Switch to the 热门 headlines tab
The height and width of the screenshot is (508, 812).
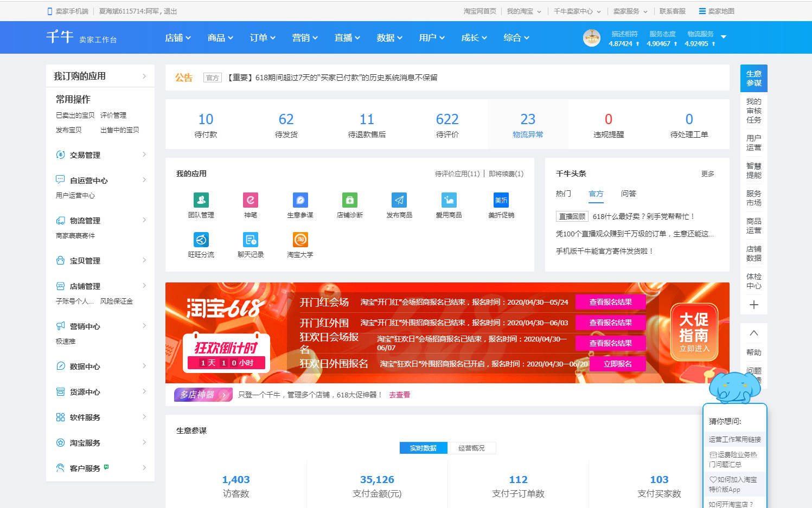[563, 194]
